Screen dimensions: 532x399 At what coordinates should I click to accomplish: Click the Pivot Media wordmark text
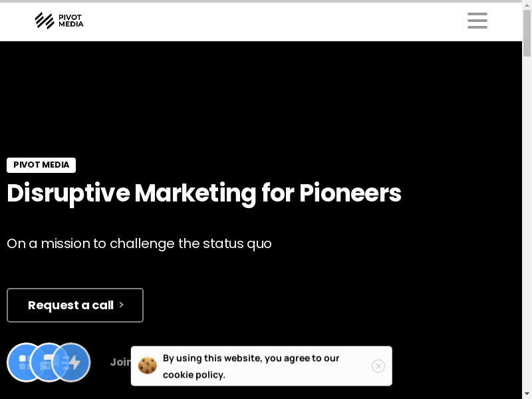70,21
